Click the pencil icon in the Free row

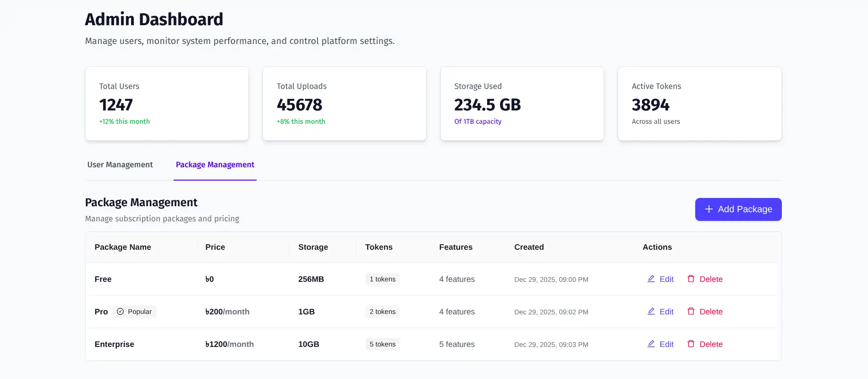point(651,279)
